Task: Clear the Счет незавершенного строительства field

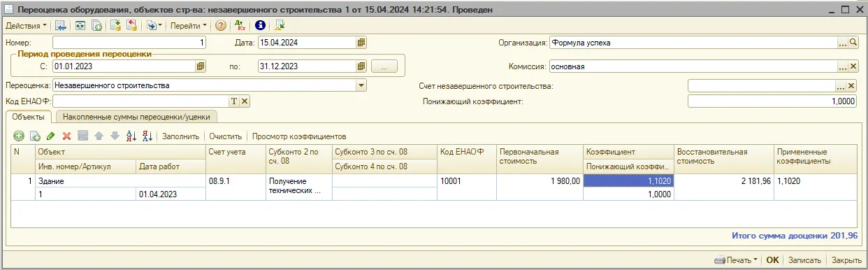Action: 851,86
